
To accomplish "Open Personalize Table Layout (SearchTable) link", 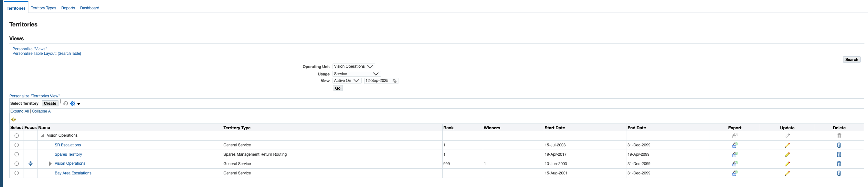I will [x=47, y=54].
